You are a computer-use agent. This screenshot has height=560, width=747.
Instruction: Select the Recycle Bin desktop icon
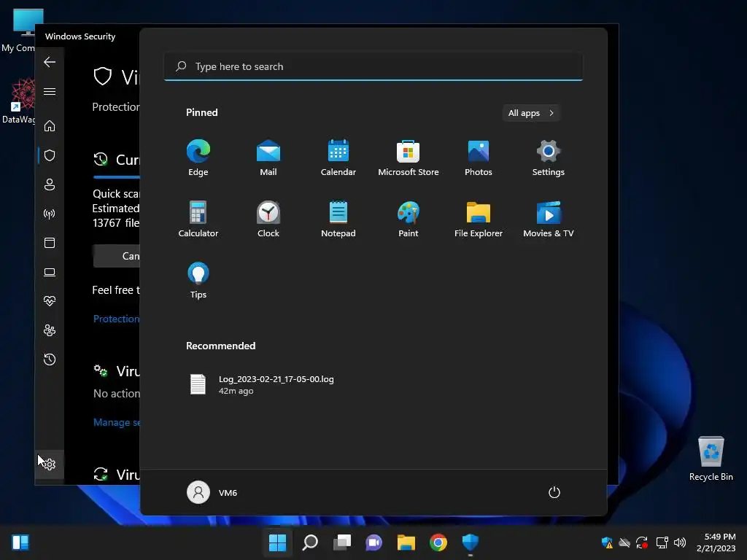click(711, 459)
